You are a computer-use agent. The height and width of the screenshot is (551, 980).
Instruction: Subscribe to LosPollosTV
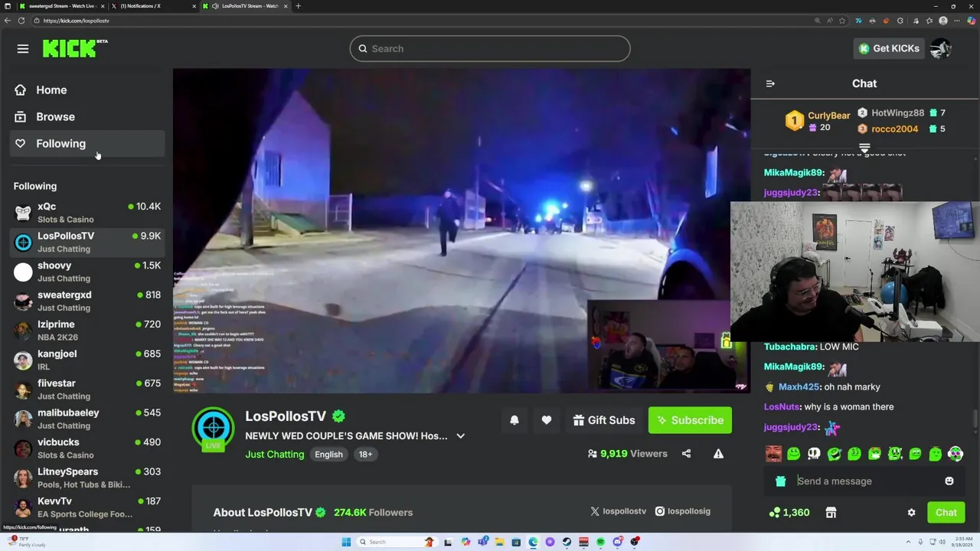[690, 420]
